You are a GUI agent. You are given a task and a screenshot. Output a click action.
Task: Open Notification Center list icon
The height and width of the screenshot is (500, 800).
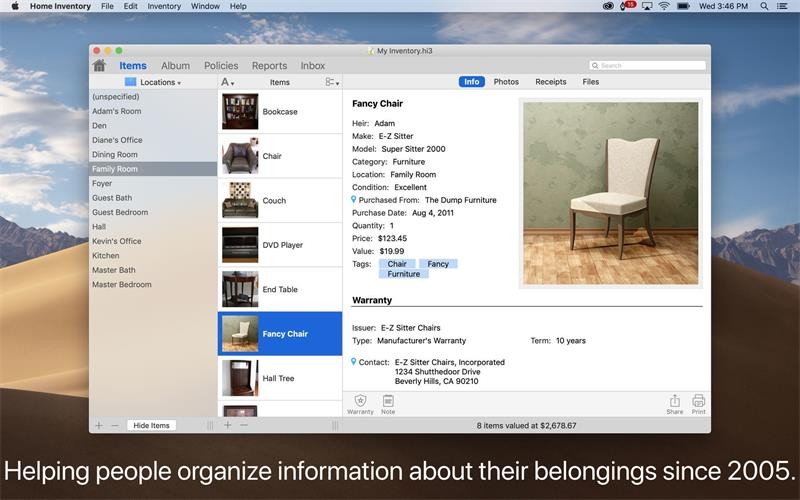point(782,6)
